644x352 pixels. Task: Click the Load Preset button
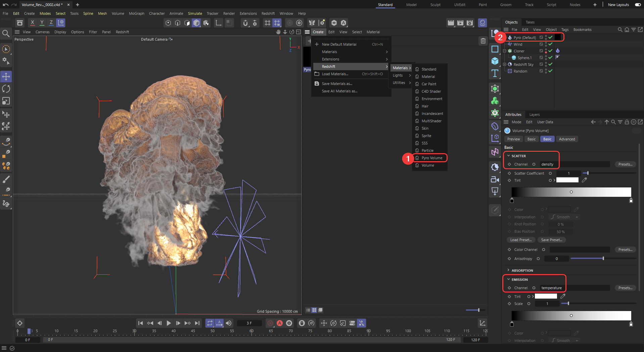coord(521,240)
